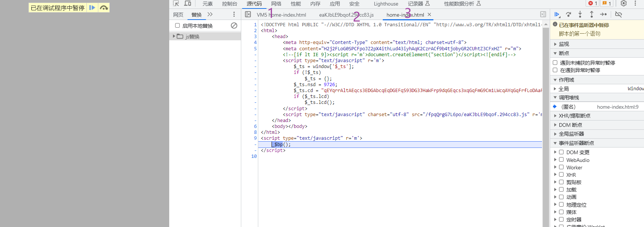Viewport: 644px width, 227px height.
Task: Collapse the 断点 section
Action: pyautogui.click(x=597, y=53)
